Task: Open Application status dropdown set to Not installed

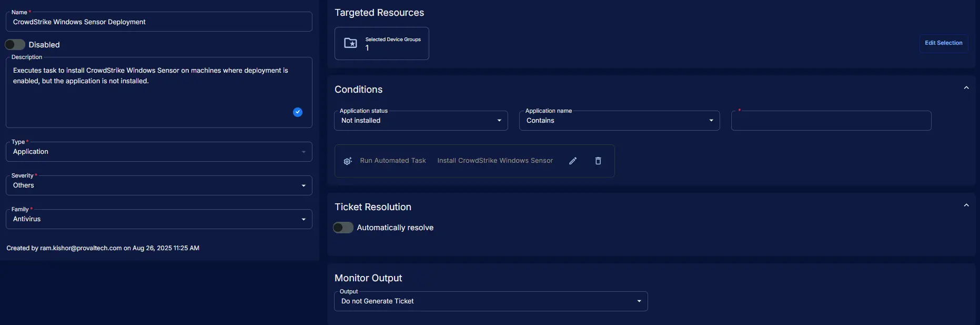Action: click(x=421, y=121)
